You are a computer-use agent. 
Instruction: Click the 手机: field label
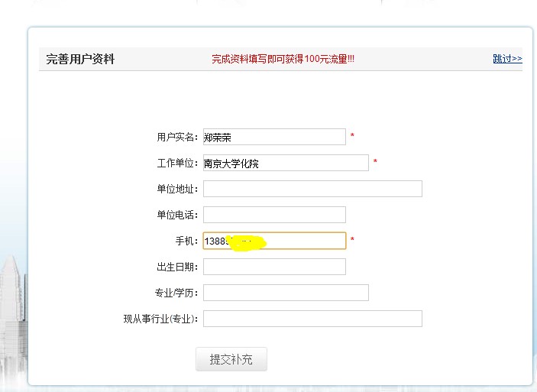(187, 241)
